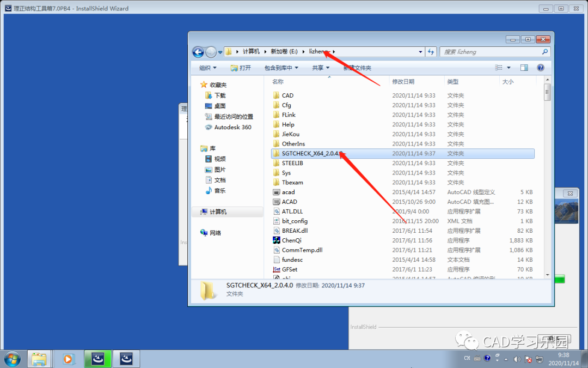Sort by 类型 column header
This screenshot has height=368, width=588.
click(452, 81)
